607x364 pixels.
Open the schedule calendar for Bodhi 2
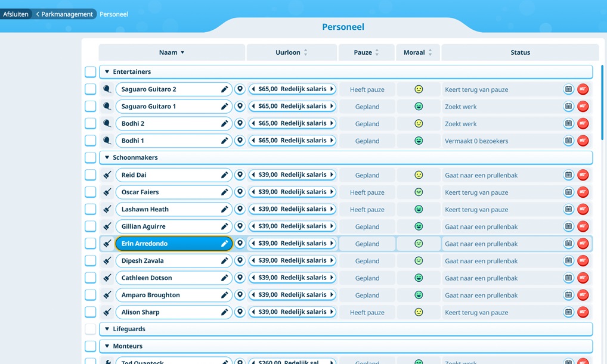coord(568,124)
